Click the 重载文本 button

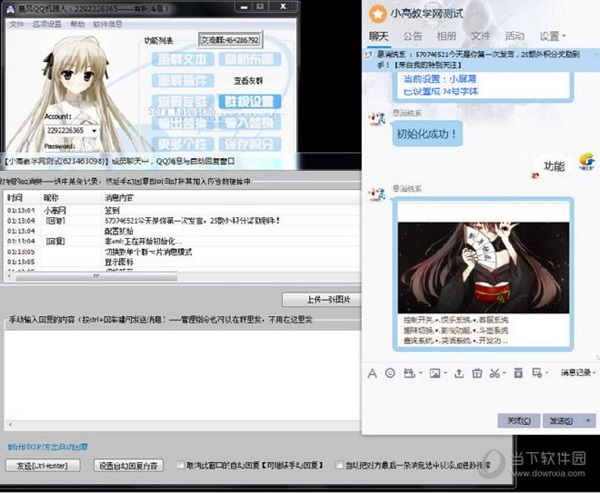point(183,59)
